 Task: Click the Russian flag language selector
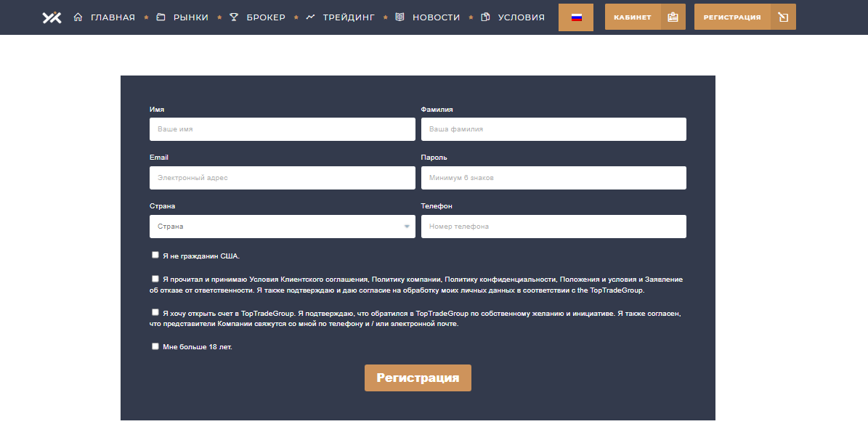click(576, 17)
